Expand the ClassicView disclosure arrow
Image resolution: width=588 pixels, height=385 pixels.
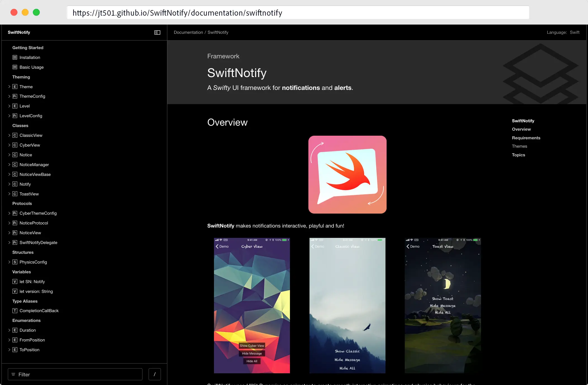pos(9,135)
